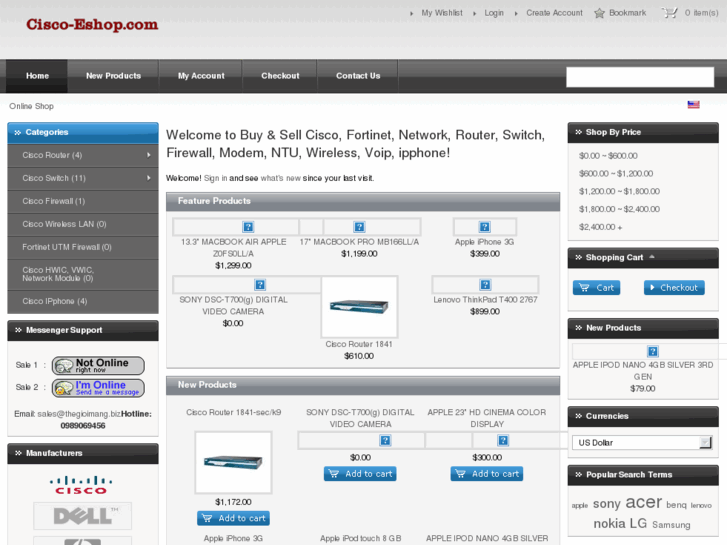The height and width of the screenshot is (545, 727).
Task: Collapse the Shopping Cart panel arrow
Action: click(x=652, y=256)
